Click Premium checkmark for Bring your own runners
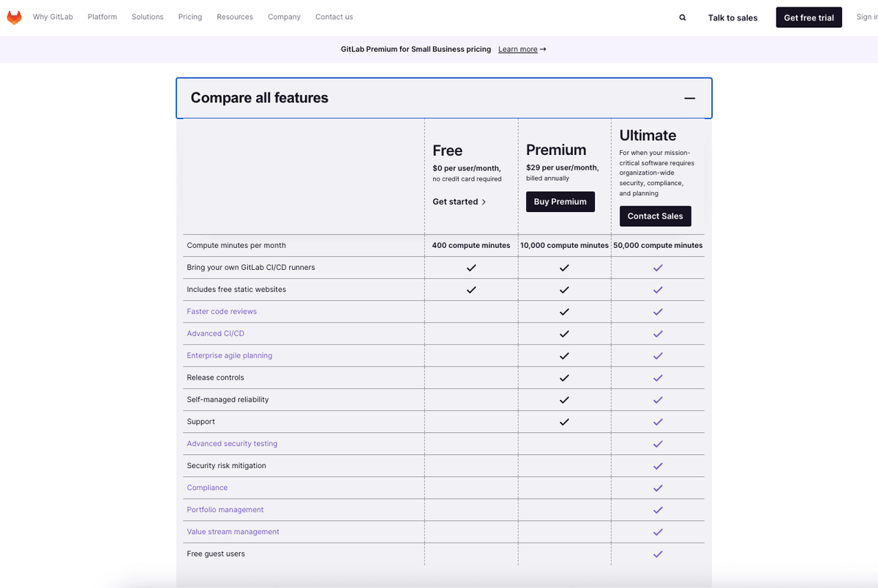Screen dimensions: 878x588 [564, 268]
